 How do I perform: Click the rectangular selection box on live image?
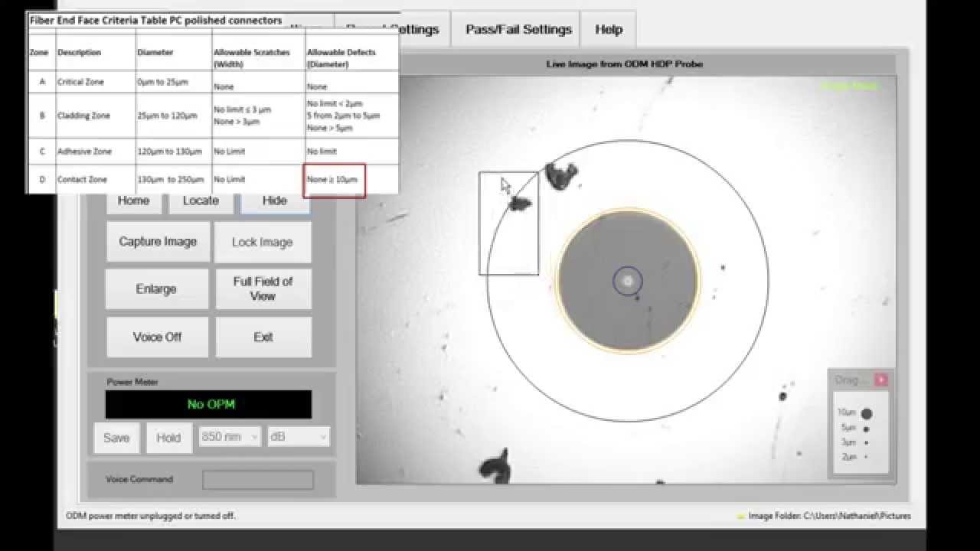[508, 223]
